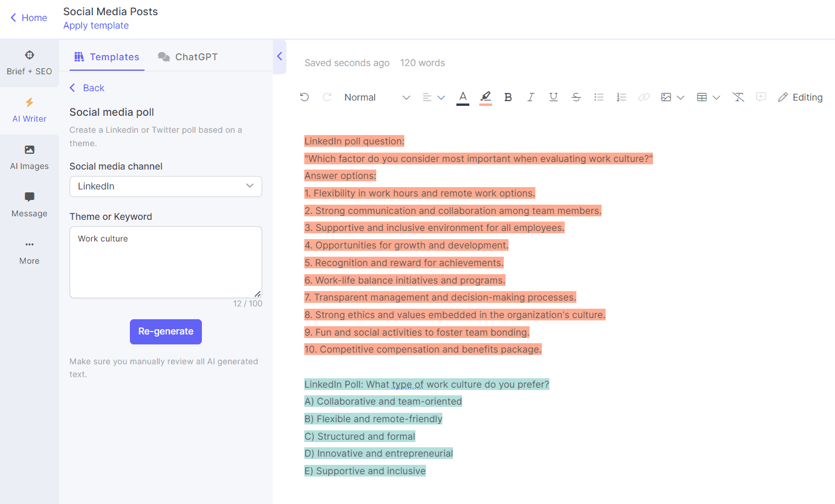Screen dimensions: 835x504
Task: Expand the table options chevron
Action: (x=716, y=98)
